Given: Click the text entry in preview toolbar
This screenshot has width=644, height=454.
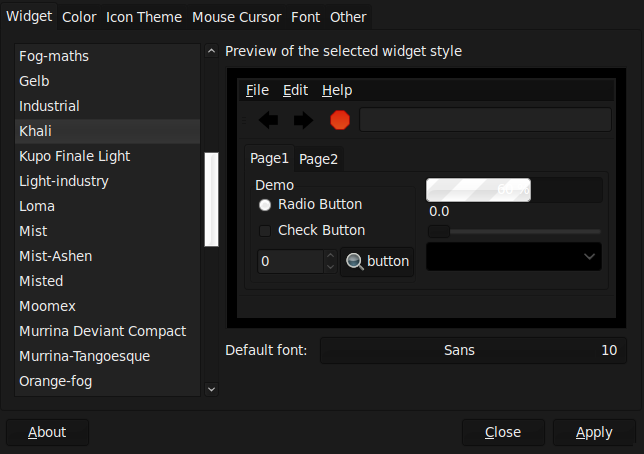Looking at the screenshot, I should click(485, 120).
